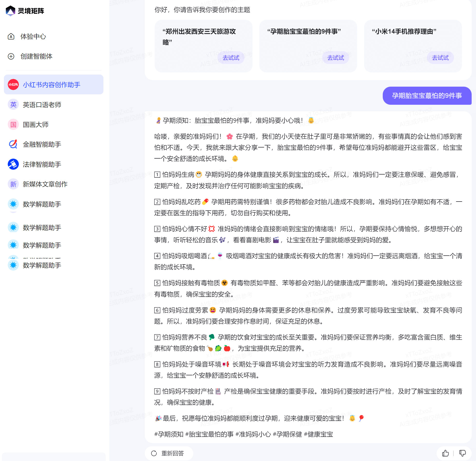This screenshot has height=461, width=476.
Task: Open the 小红书内容创作助手 agent icon
Action: coord(13,84)
